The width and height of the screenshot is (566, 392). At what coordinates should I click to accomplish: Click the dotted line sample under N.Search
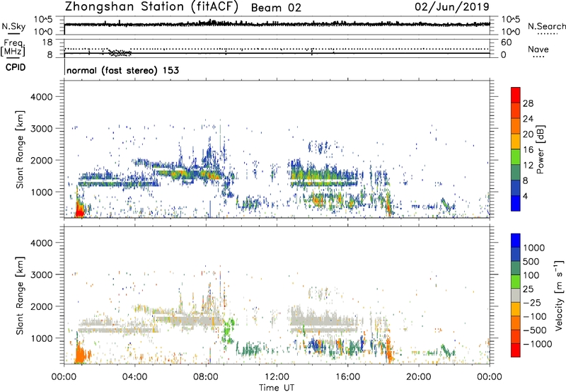[548, 34]
